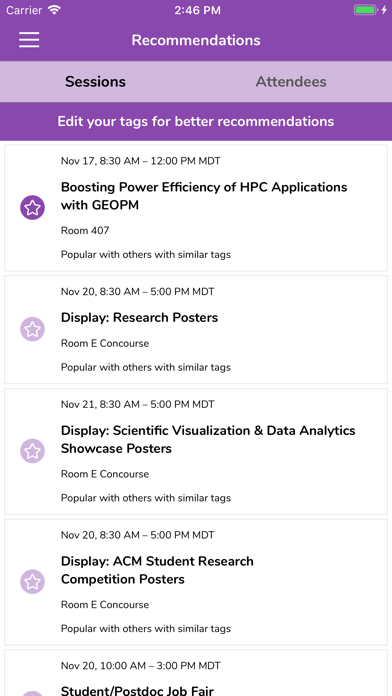Open Display: ACM Student Research Competition Posters
392x696 pixels.
click(x=157, y=570)
